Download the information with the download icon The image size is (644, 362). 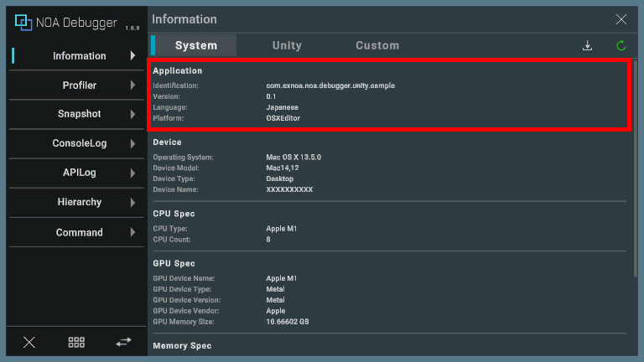(x=587, y=45)
